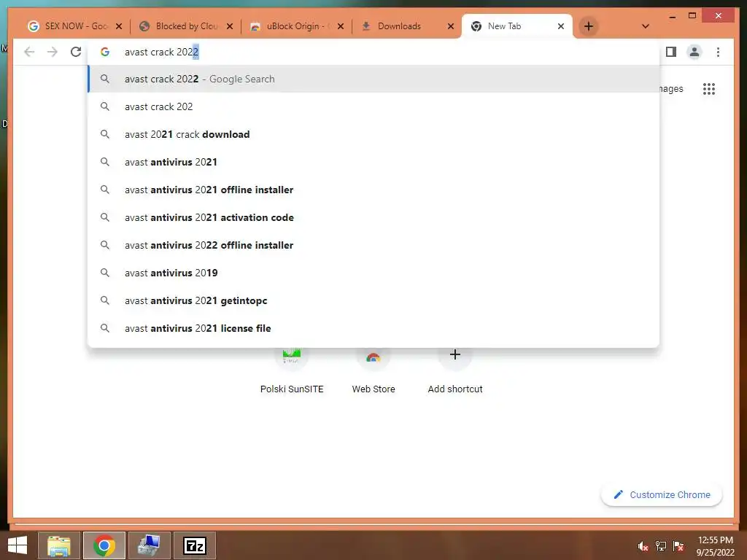Open File Explorer from the taskbar

click(59, 545)
